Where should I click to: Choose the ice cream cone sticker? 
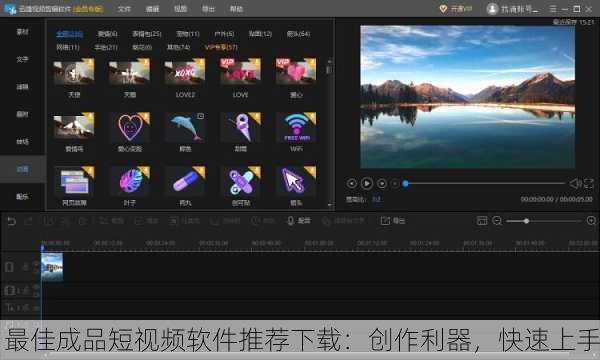241,127
